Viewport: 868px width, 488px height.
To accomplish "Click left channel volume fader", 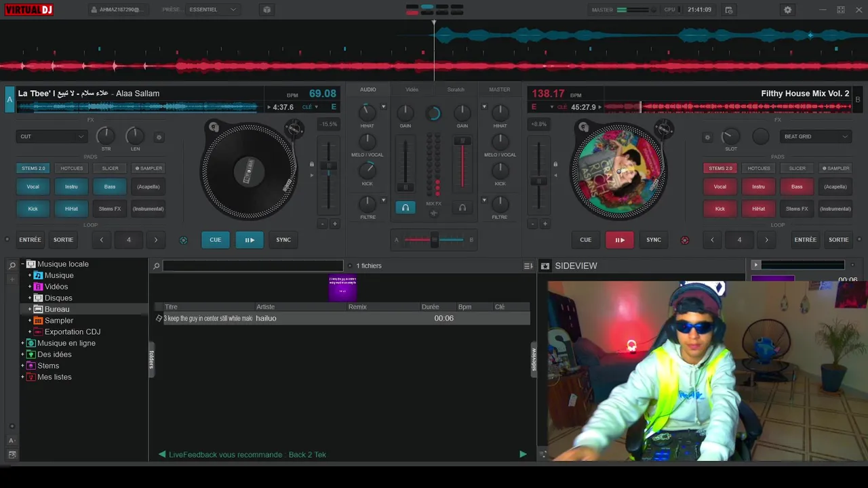I will [x=406, y=187].
